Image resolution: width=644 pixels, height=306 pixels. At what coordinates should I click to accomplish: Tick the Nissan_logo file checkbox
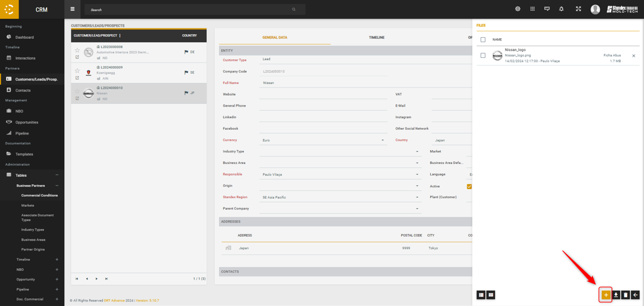tap(483, 56)
